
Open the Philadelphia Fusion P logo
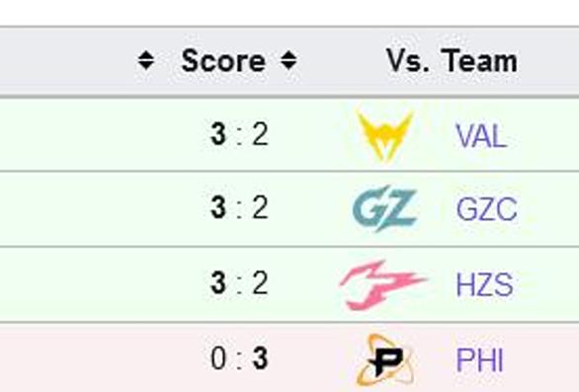click(x=384, y=359)
